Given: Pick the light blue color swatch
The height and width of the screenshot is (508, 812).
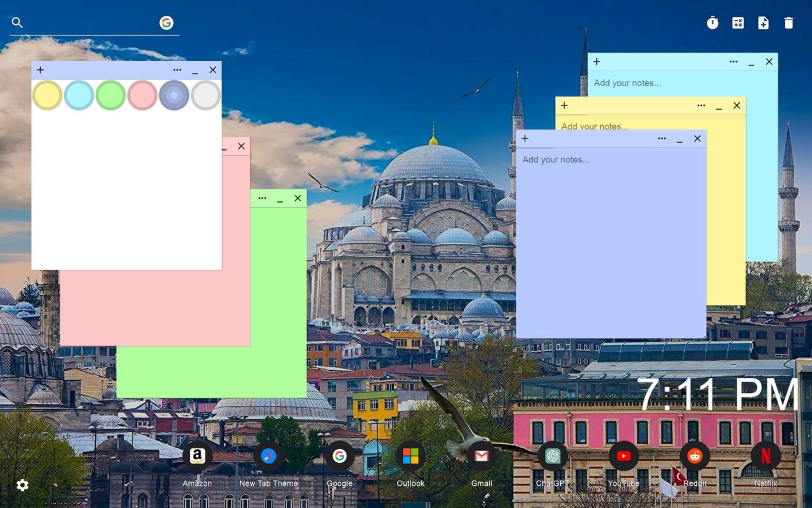Looking at the screenshot, I should tap(79, 95).
